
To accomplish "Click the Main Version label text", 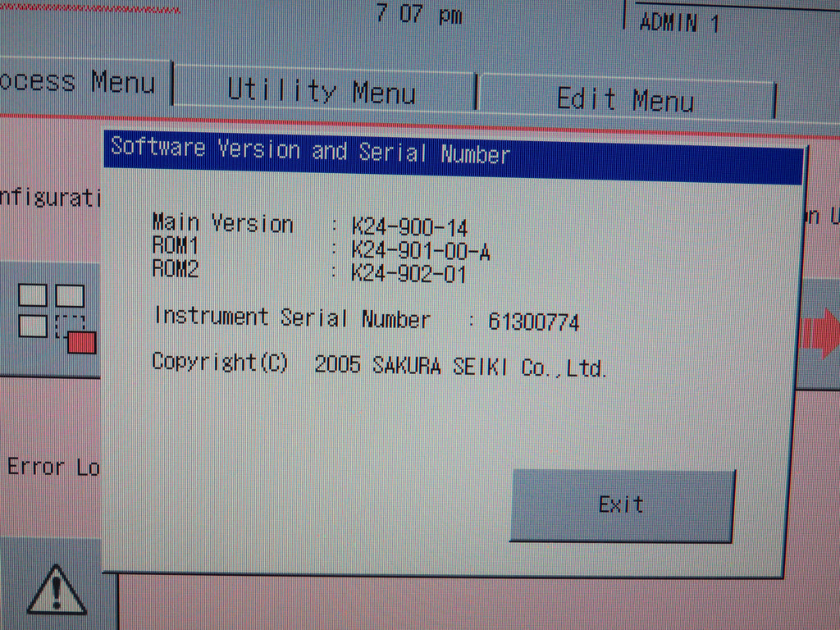I will (x=222, y=223).
